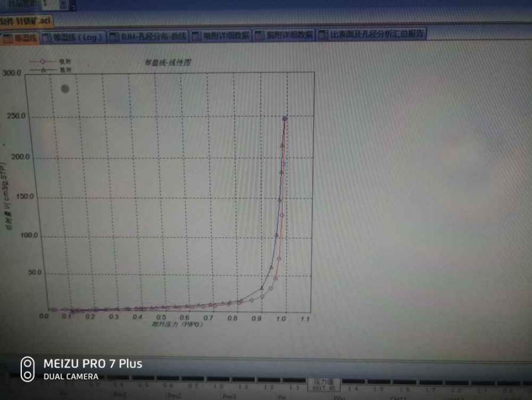Switch to the 脱附详细数据 tab
The height and width of the screenshot is (400, 532).
[x=284, y=35]
